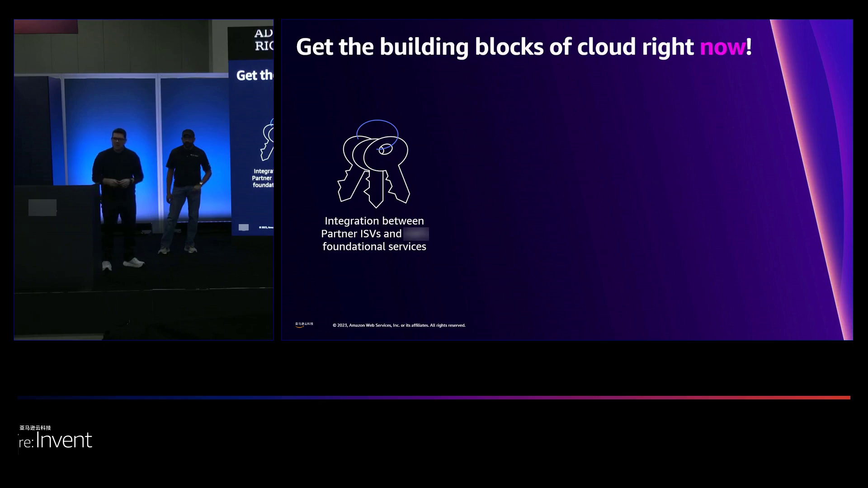Click the "AD RIC" sign above stage screen
This screenshot has height=488, width=868.
[x=264, y=39]
